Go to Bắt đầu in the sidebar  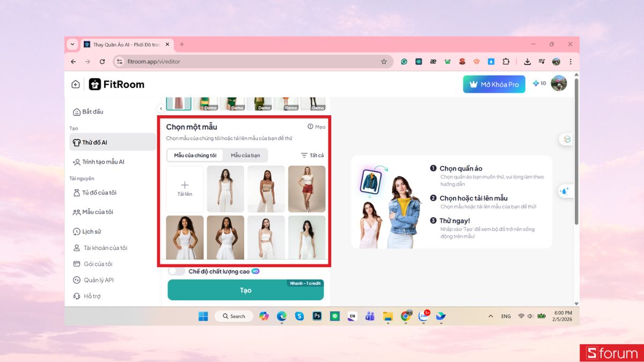88,112
